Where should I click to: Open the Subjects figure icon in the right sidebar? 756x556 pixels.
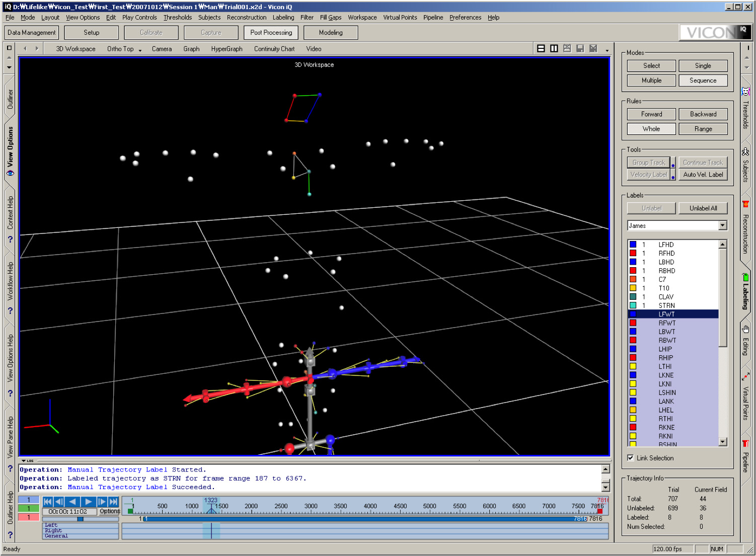tap(746, 152)
